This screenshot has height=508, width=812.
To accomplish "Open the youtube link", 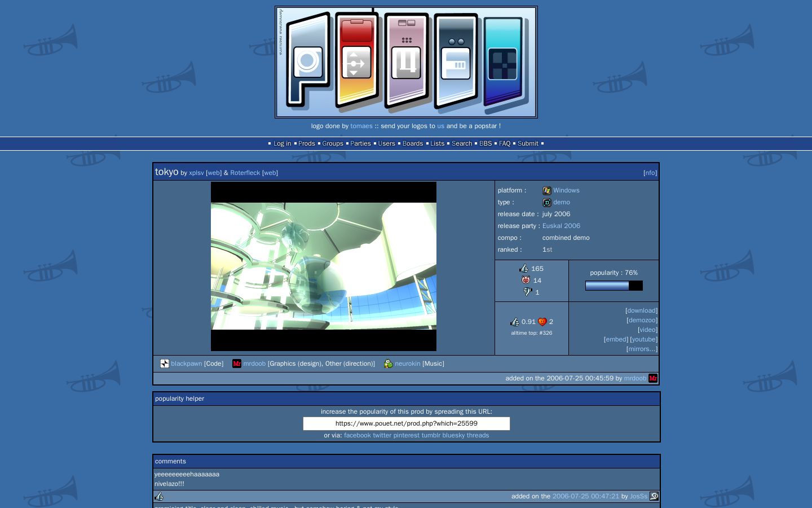I will click(x=644, y=339).
